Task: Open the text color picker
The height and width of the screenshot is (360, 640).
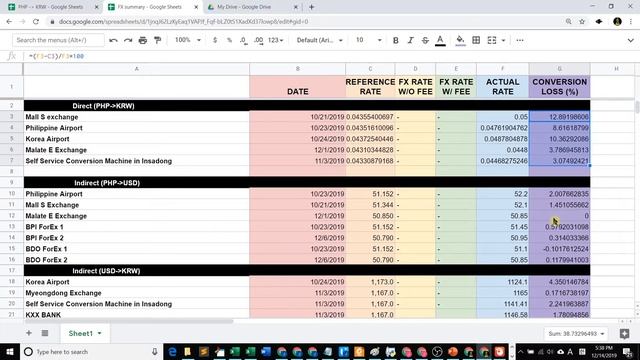Action: tap(440, 40)
